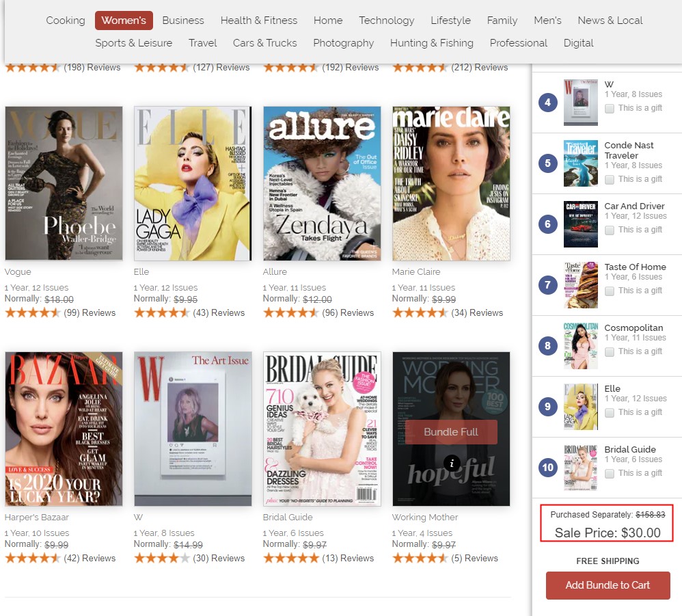Check the gift box for Elle in bundle
The height and width of the screenshot is (616, 682).
click(610, 413)
